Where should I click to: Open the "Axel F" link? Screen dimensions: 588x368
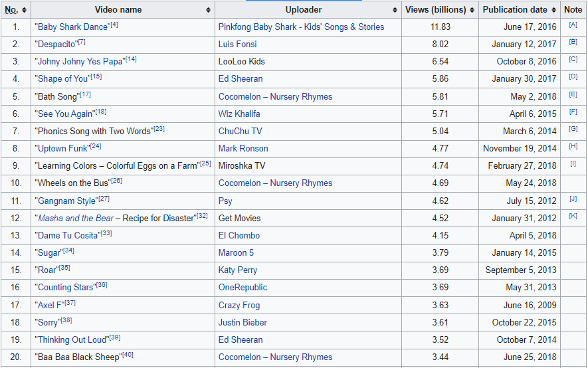(x=50, y=305)
